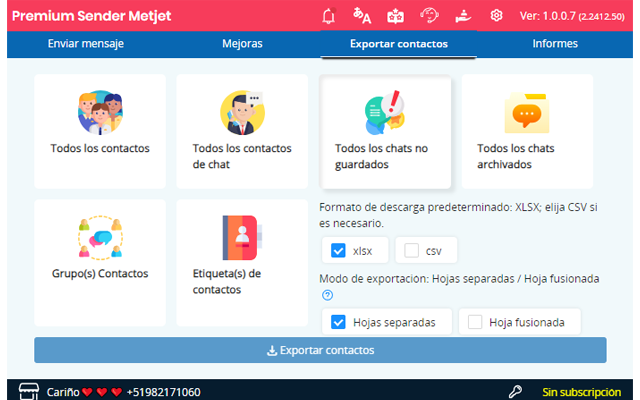Click the Formato de descarga predeterminado text
This screenshot has height=400, width=640.
[x=458, y=215]
